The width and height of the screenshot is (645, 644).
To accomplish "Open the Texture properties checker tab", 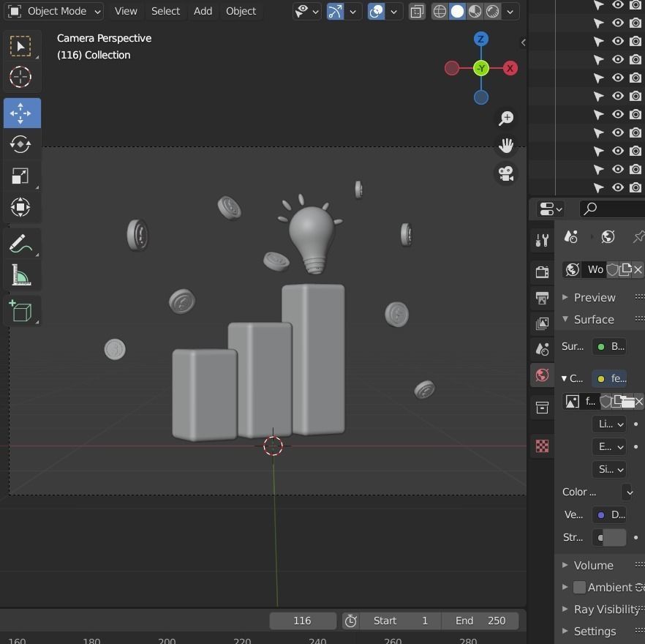I will (542, 446).
